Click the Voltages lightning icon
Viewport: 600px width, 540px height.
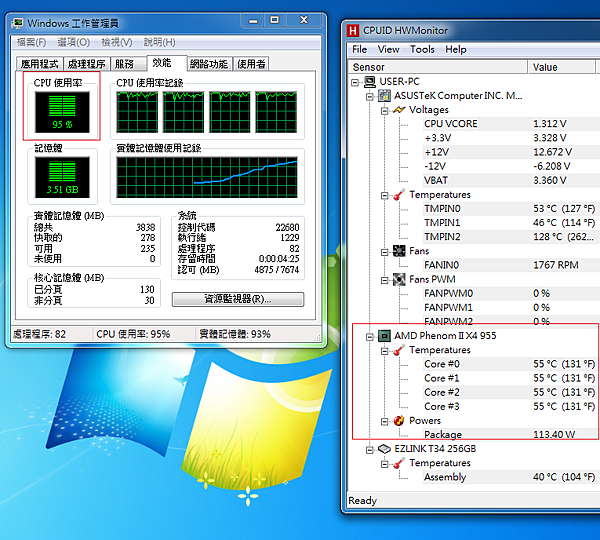(399, 110)
